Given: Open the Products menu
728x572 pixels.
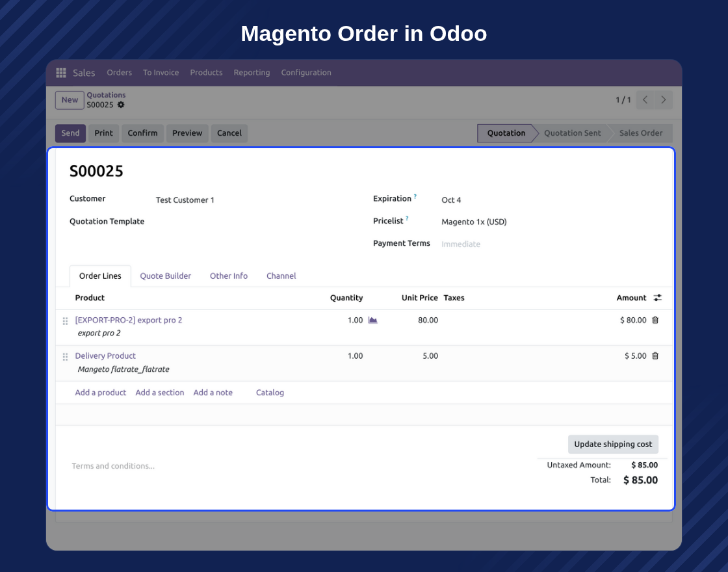Looking at the screenshot, I should tap(206, 72).
